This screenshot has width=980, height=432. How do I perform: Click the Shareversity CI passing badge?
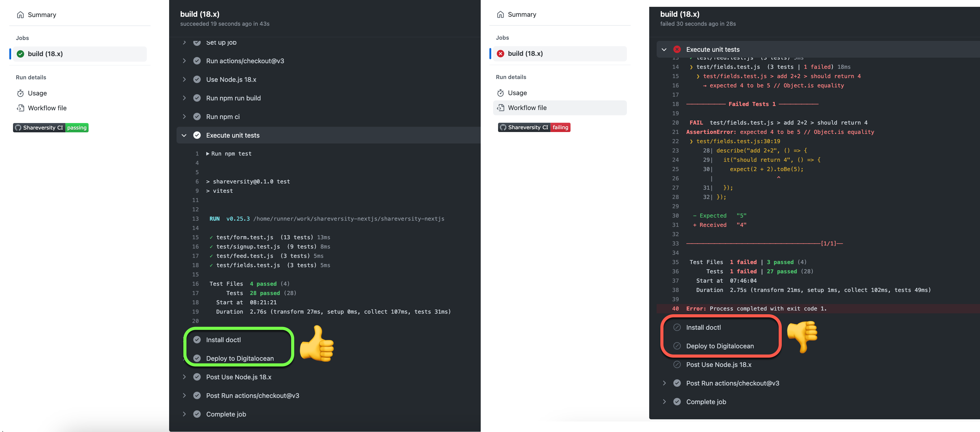click(x=50, y=127)
